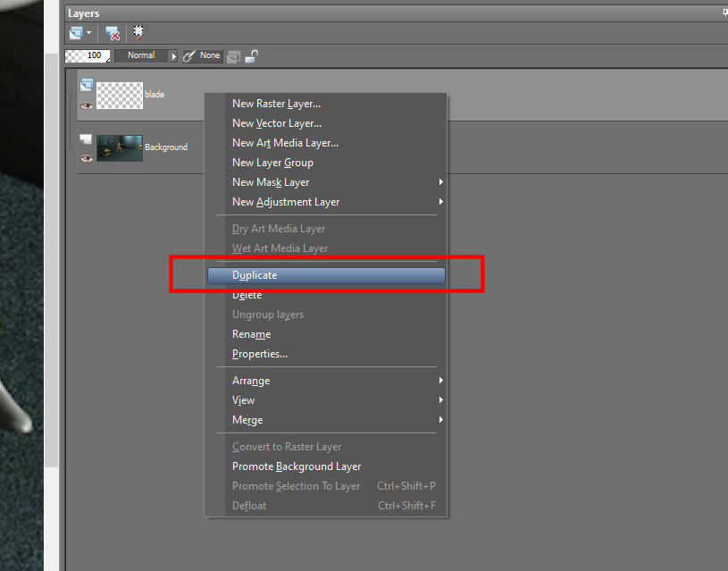The width and height of the screenshot is (728, 571).
Task: Choose Rename in the context menu
Action: click(x=326, y=334)
